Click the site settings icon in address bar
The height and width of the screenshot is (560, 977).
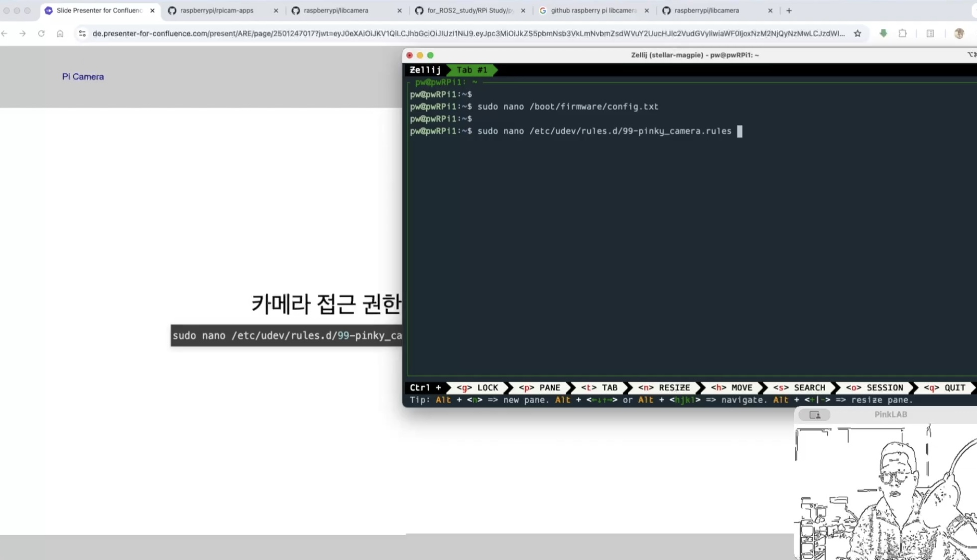82,33
